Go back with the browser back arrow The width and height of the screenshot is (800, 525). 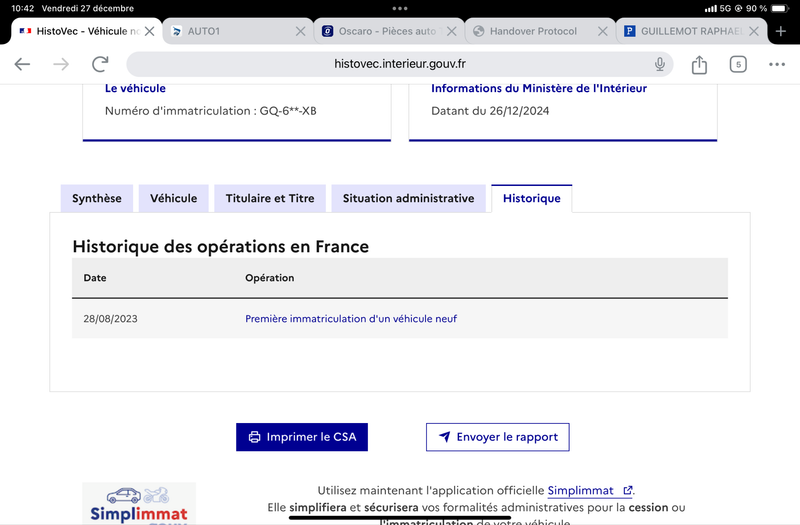(22, 64)
